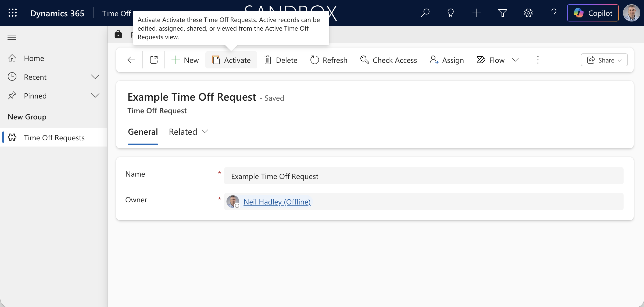The height and width of the screenshot is (307, 644).
Task: Activate this Time Off Request
Action: pyautogui.click(x=231, y=60)
